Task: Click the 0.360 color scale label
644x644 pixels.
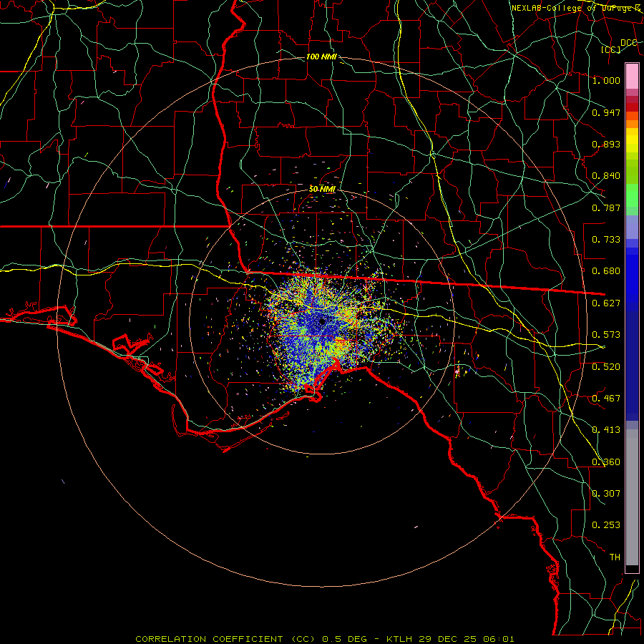Action: 606,462
